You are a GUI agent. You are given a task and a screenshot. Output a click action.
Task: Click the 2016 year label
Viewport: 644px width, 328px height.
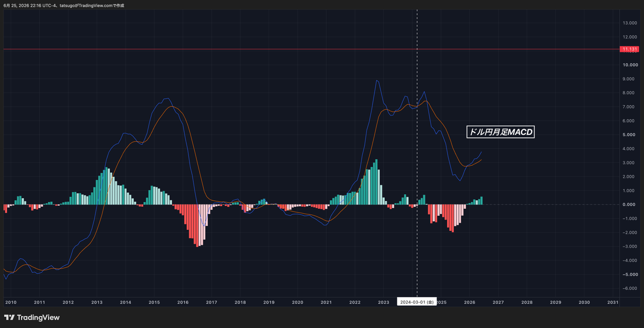[x=183, y=302]
